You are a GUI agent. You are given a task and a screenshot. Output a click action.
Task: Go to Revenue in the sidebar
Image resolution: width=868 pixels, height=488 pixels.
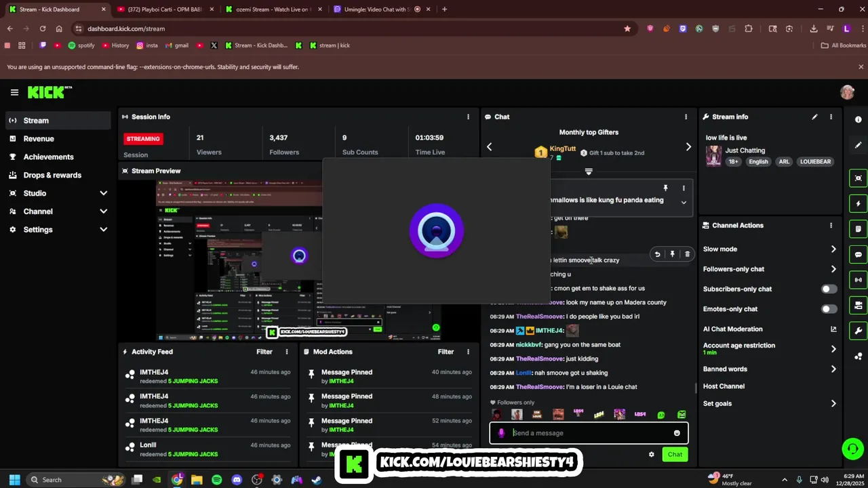point(58,138)
